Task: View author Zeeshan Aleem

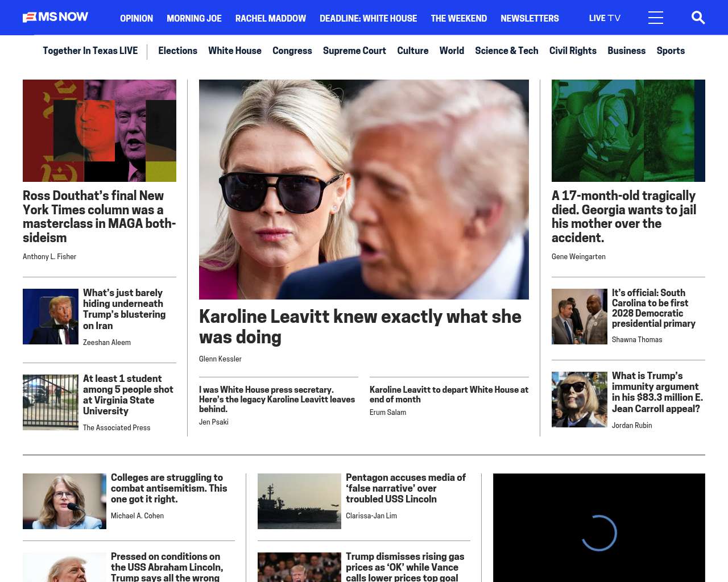Action: click(x=107, y=343)
